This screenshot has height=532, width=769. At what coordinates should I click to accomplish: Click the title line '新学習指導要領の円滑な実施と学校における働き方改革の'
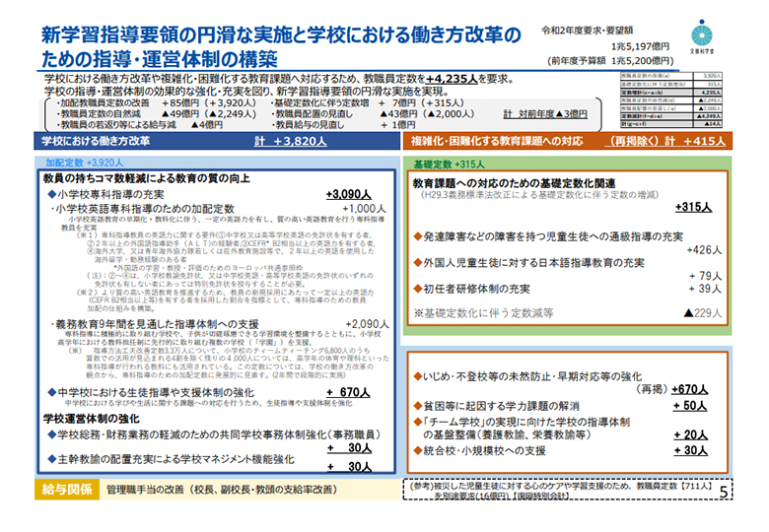point(281,34)
